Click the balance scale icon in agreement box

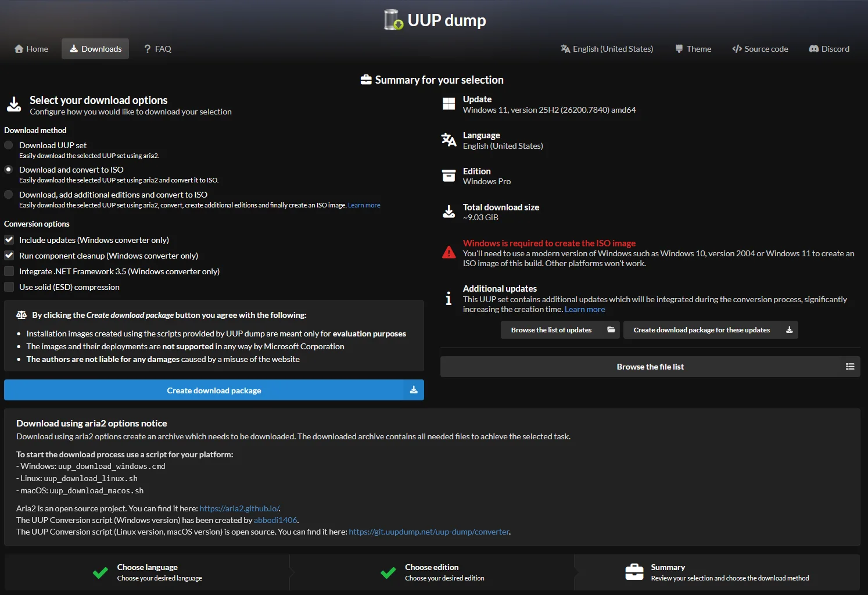21,315
